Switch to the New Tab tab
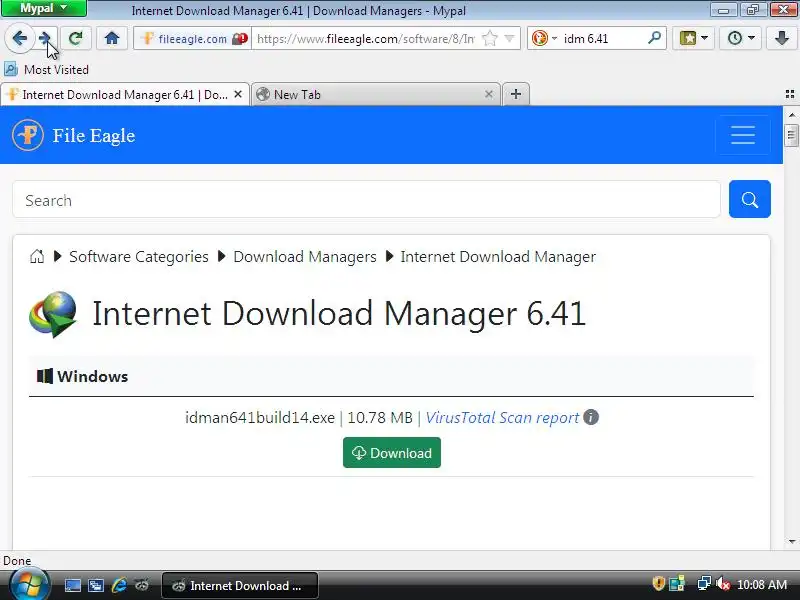Image resolution: width=800 pixels, height=600 pixels. coord(376,94)
